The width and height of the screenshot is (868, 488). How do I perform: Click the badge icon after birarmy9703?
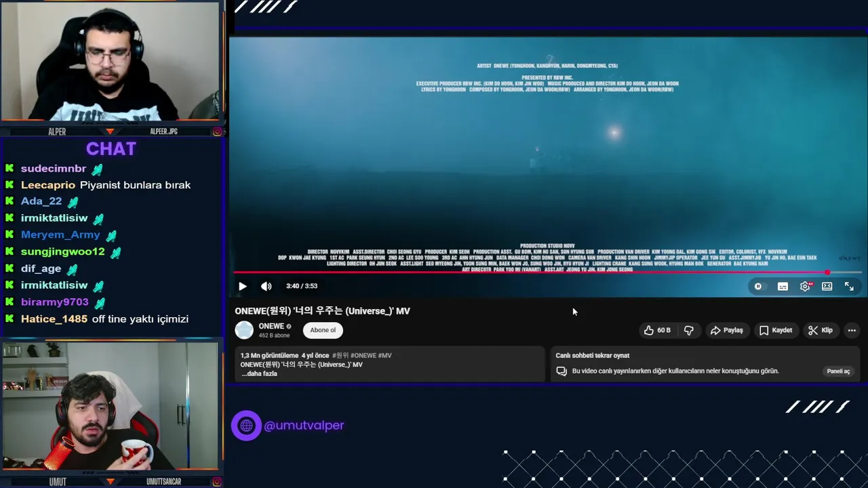coord(100,302)
